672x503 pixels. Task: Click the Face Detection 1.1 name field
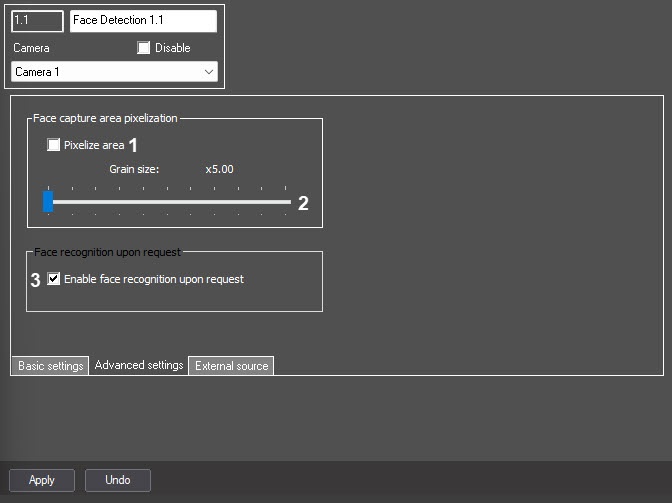click(x=143, y=21)
